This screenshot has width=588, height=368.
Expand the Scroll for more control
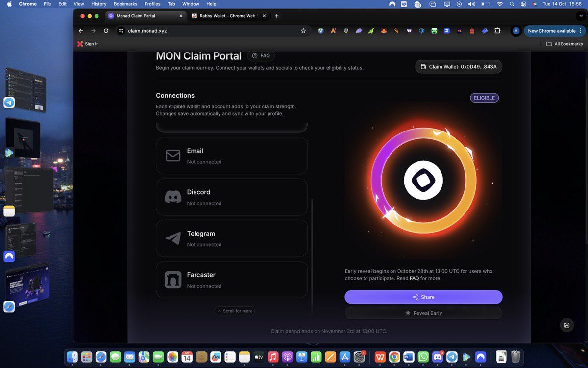tap(234, 311)
